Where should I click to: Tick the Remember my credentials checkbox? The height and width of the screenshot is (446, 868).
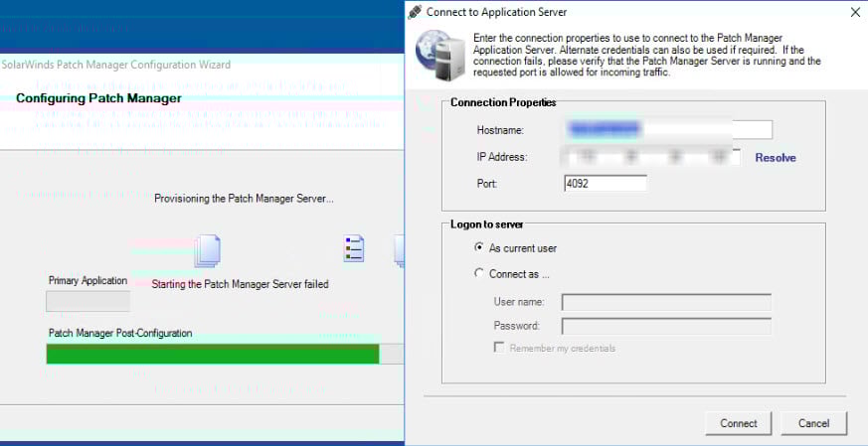499,348
